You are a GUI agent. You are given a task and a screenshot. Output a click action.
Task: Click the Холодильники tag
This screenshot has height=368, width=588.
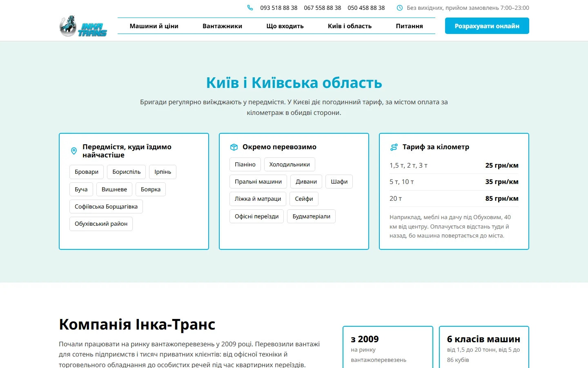pyautogui.click(x=290, y=164)
